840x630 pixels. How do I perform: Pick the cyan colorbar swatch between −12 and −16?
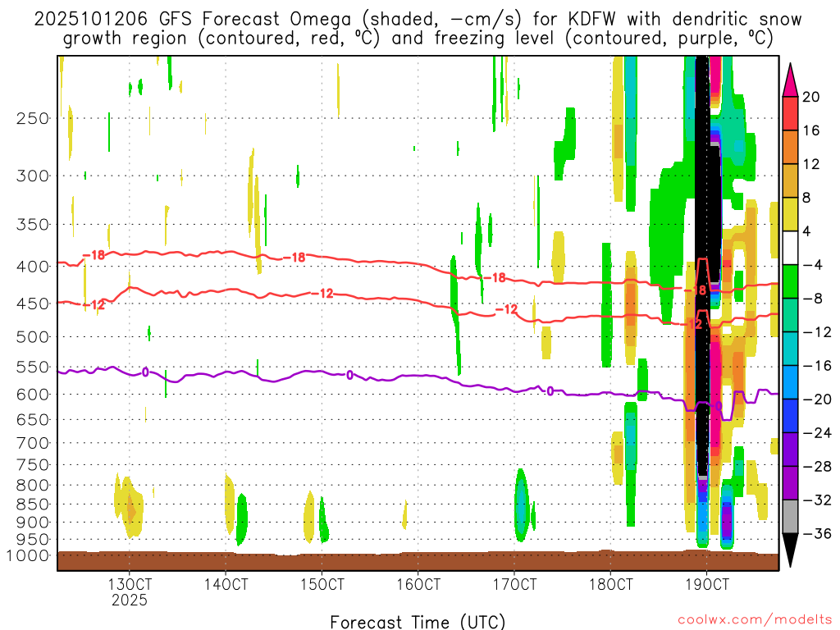(790, 349)
